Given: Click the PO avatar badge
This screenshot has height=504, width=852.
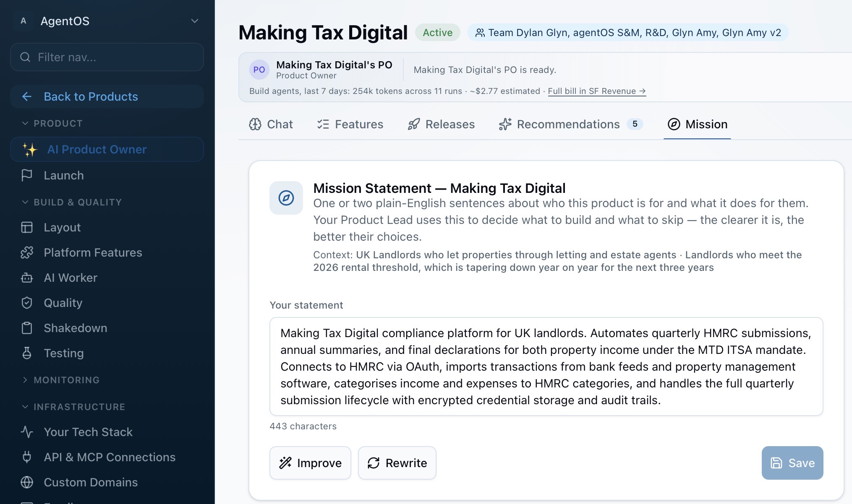Looking at the screenshot, I should 259,70.
